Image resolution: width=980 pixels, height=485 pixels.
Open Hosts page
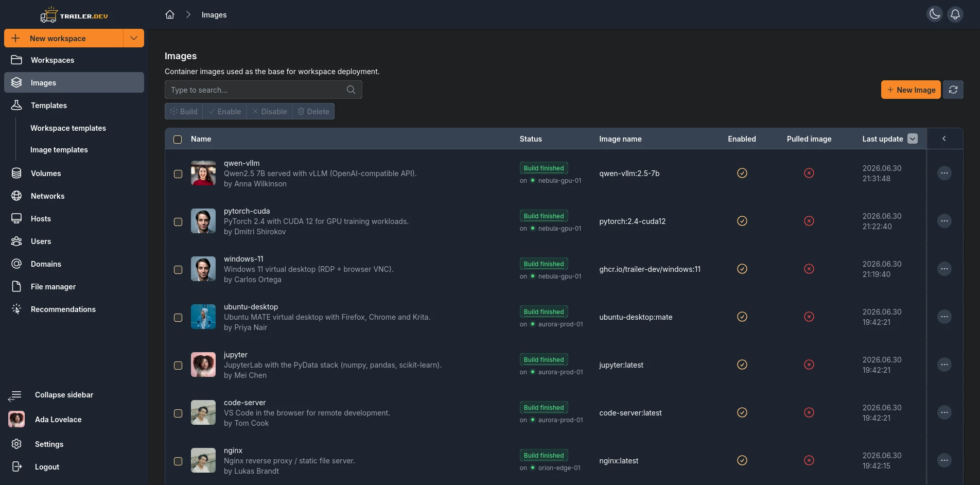(x=74, y=218)
